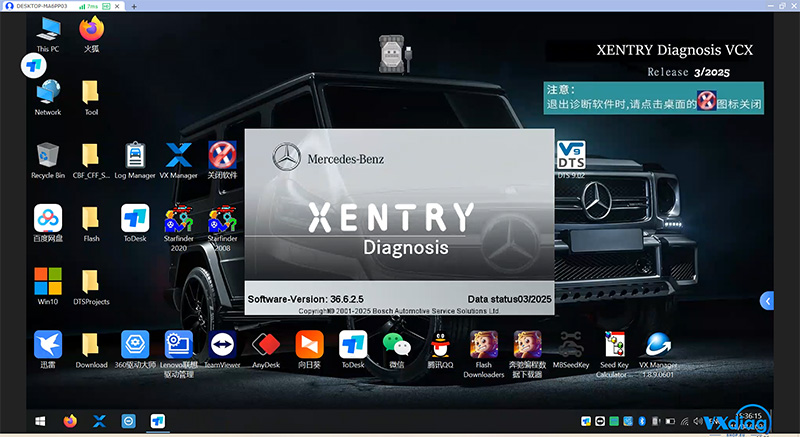Image resolution: width=800 pixels, height=437 pixels.
Task: Open Firefox from the taskbar
Action: click(70, 421)
